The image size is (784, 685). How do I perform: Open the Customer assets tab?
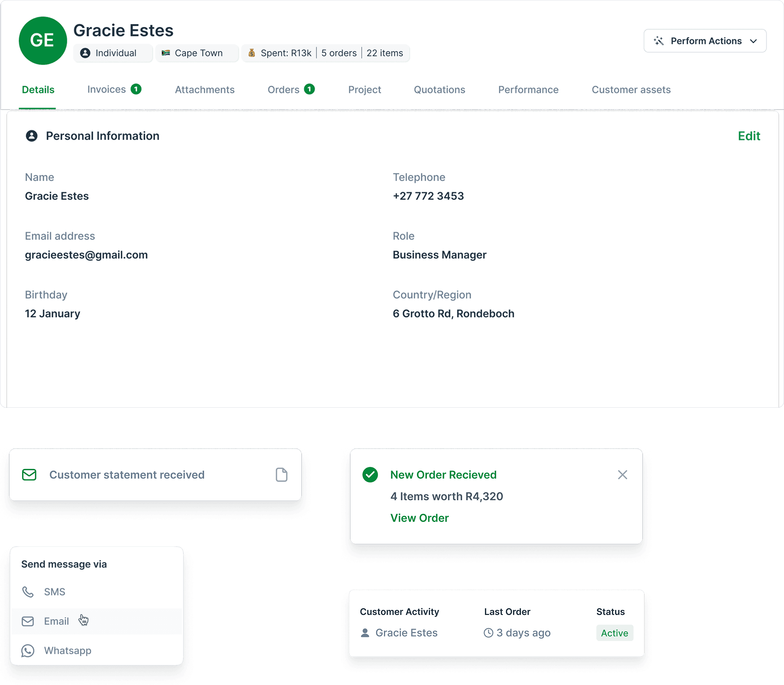point(631,90)
